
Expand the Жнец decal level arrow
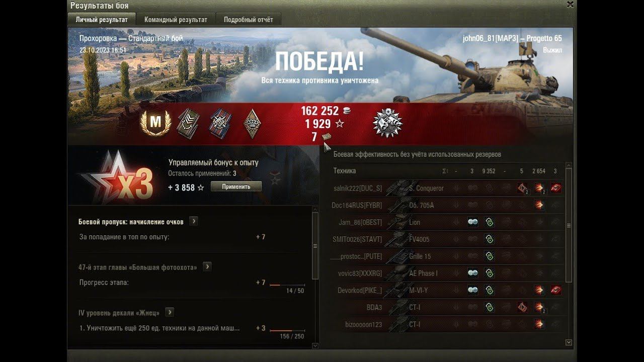pos(170,312)
